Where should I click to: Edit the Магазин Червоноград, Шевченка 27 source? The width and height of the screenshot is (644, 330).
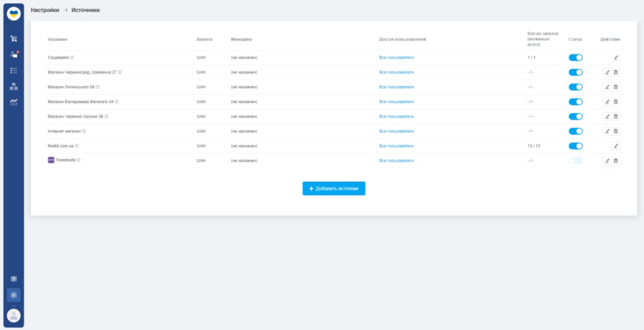point(607,72)
